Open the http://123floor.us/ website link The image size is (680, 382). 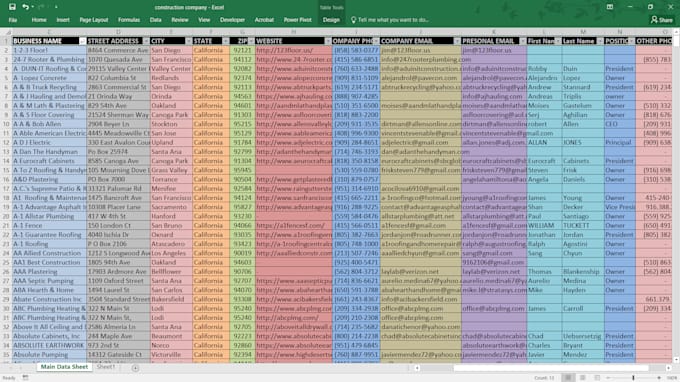click(x=284, y=50)
